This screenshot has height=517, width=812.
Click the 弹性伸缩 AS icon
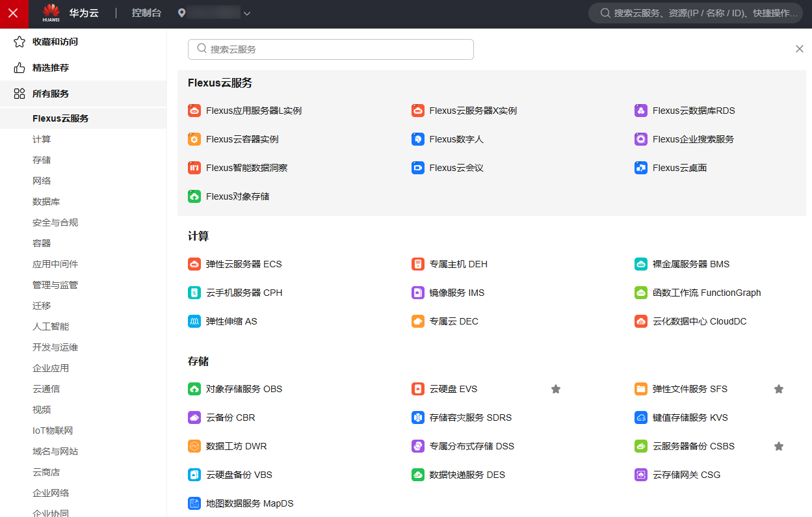[x=194, y=321]
